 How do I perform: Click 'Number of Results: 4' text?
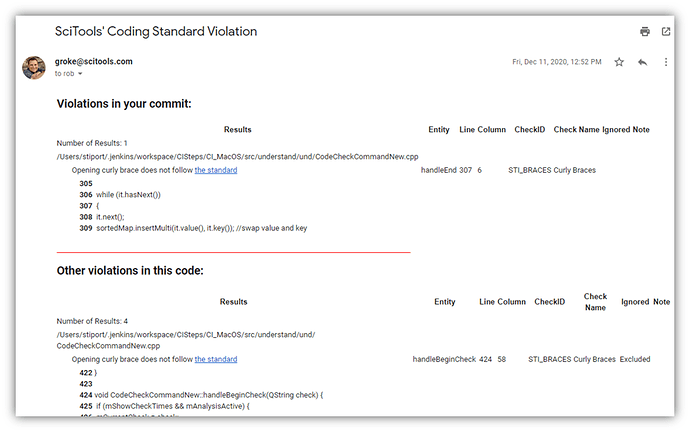(x=92, y=321)
